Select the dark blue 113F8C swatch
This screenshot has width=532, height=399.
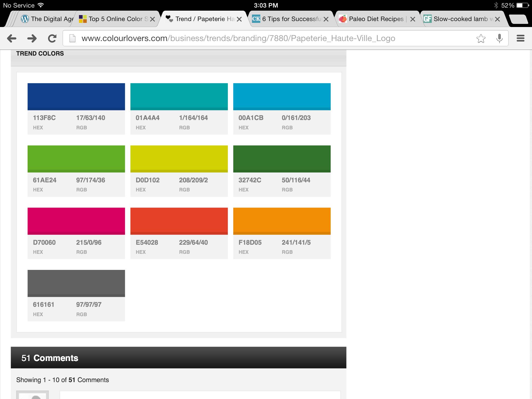tap(76, 97)
